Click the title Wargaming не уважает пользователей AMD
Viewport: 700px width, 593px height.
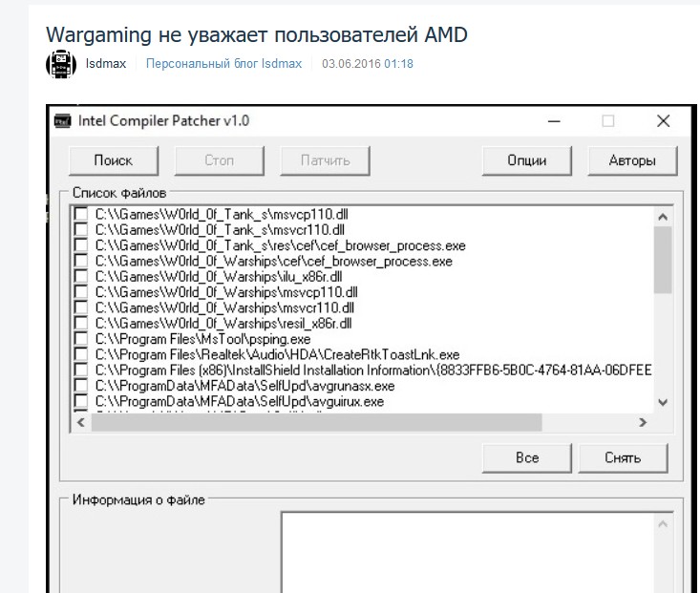point(257,34)
